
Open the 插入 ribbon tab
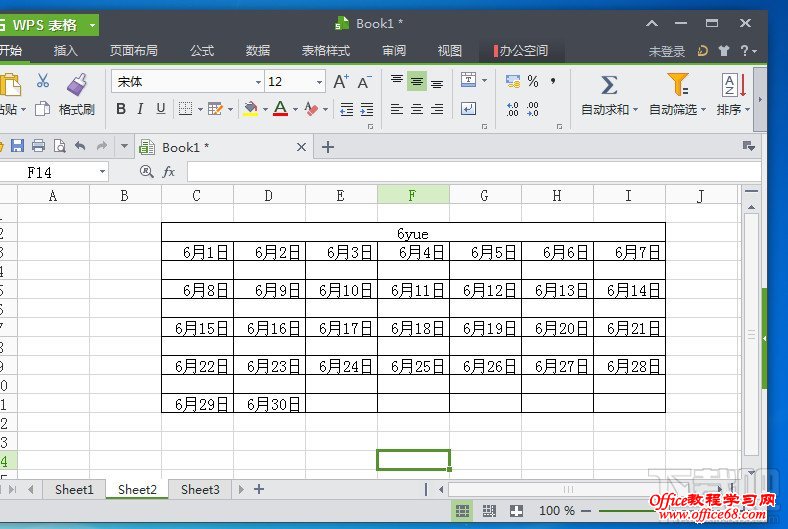coord(65,51)
